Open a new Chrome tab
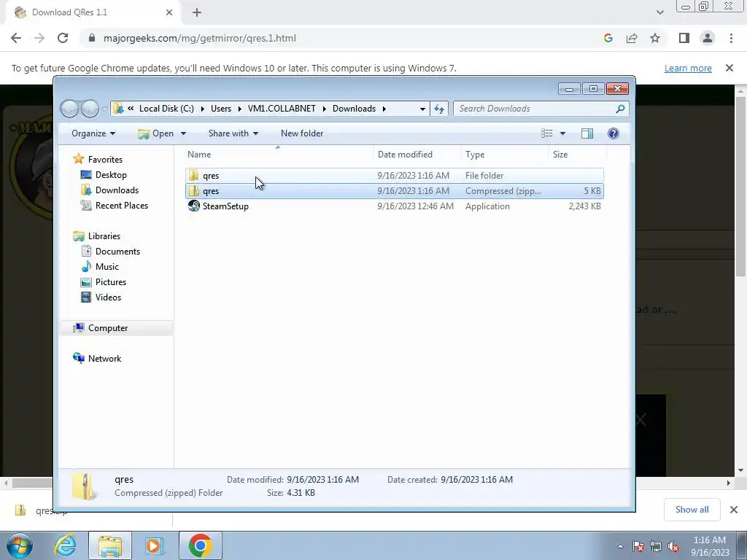 pos(197,12)
